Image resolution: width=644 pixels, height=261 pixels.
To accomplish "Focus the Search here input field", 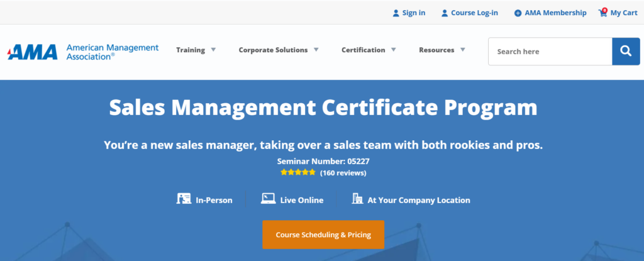I will [550, 52].
